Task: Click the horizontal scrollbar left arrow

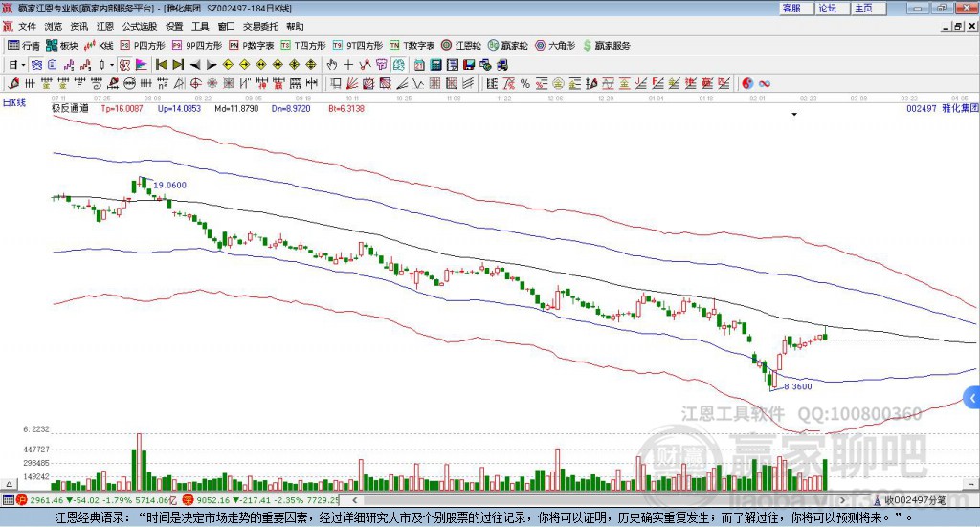Action: tap(354, 500)
